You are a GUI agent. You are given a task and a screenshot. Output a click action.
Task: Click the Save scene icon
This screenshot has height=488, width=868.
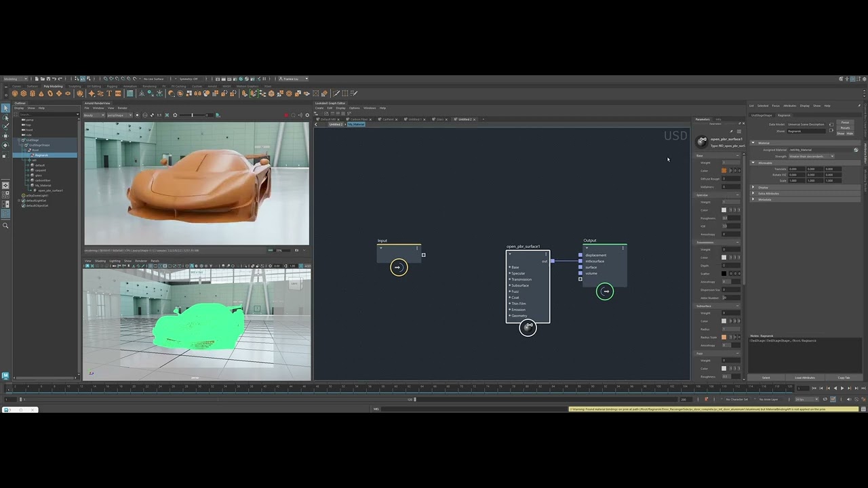click(47, 79)
